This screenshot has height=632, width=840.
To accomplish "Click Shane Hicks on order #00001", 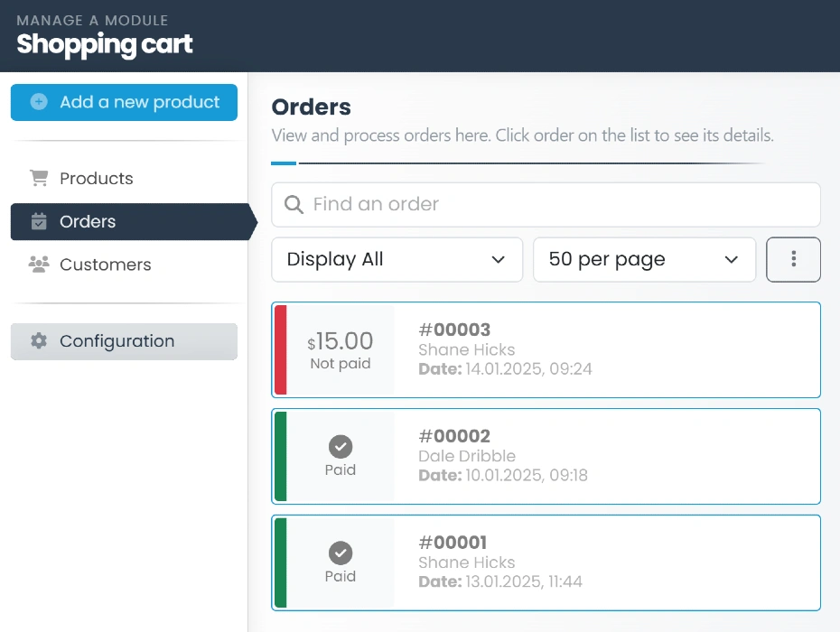I will tap(467, 562).
